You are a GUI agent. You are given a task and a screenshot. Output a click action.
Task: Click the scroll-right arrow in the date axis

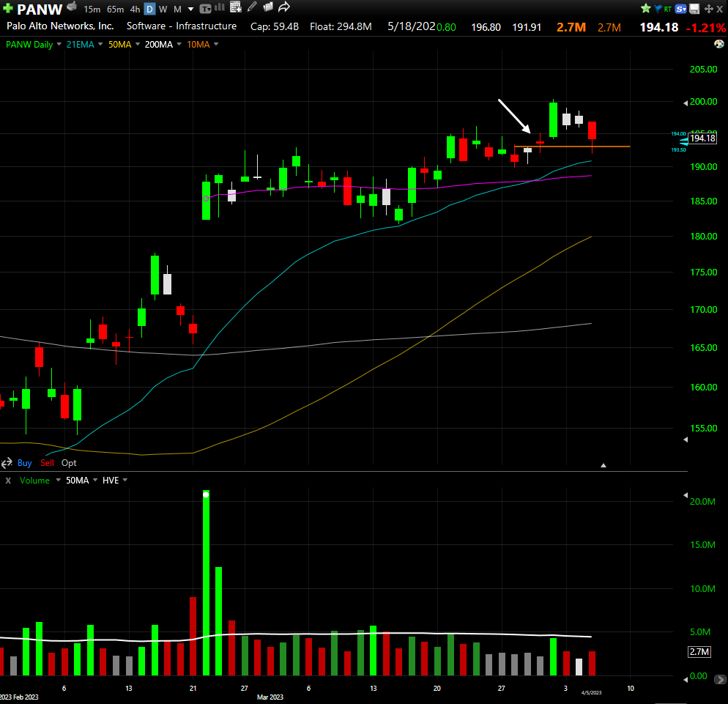tap(720, 679)
